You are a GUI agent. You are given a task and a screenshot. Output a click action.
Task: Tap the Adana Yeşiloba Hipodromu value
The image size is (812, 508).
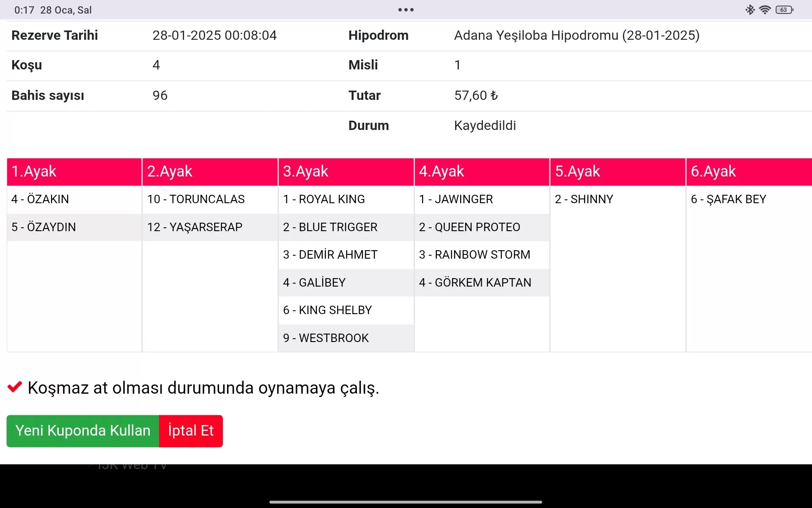pyautogui.click(x=576, y=35)
